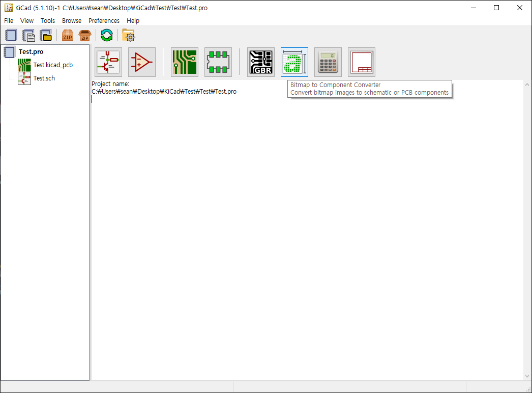
Task: Click the Test.pro project notebook icon
Action: coord(10,51)
